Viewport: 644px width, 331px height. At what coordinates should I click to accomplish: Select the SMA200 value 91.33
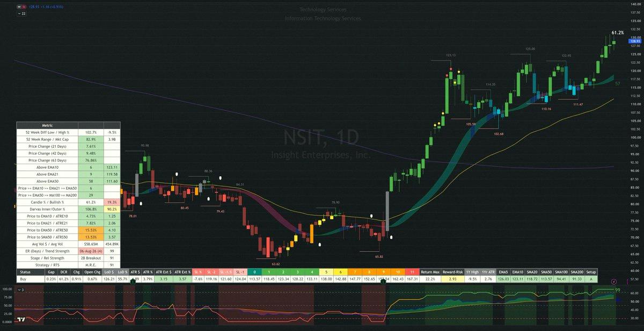coord(576,279)
